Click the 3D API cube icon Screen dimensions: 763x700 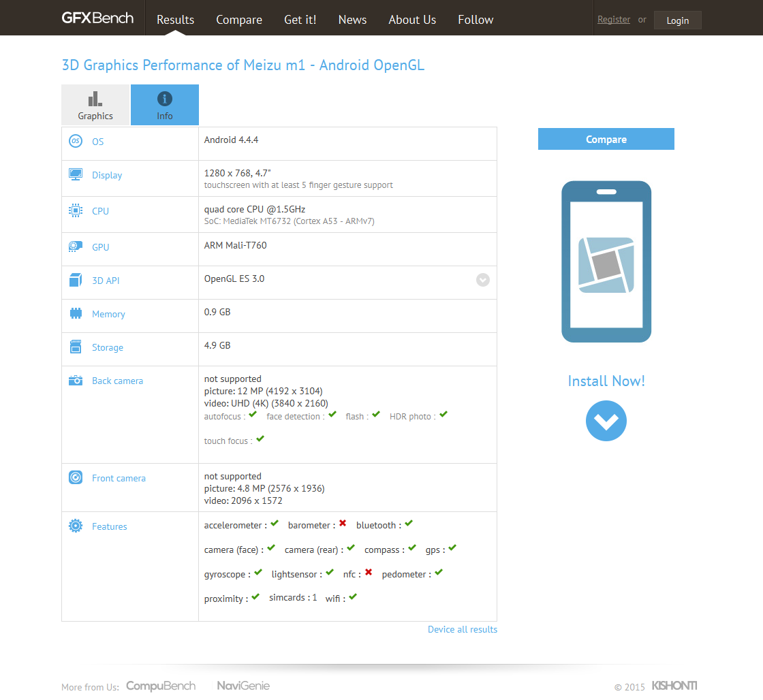pyautogui.click(x=76, y=280)
